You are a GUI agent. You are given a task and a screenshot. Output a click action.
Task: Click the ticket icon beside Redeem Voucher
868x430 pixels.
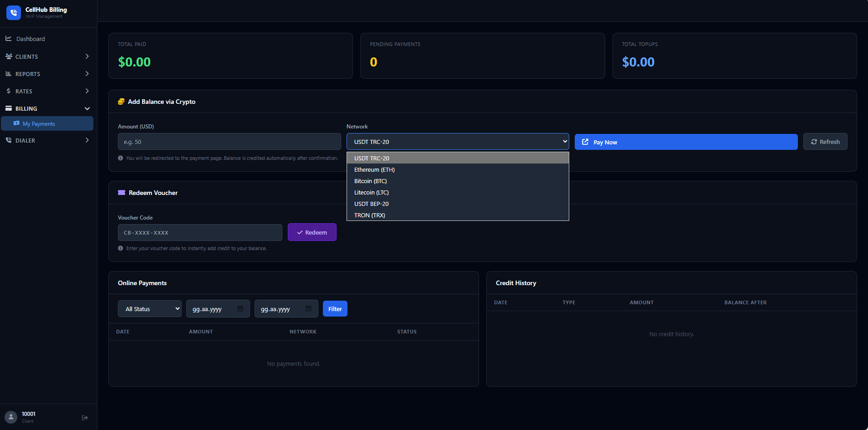[x=122, y=193]
